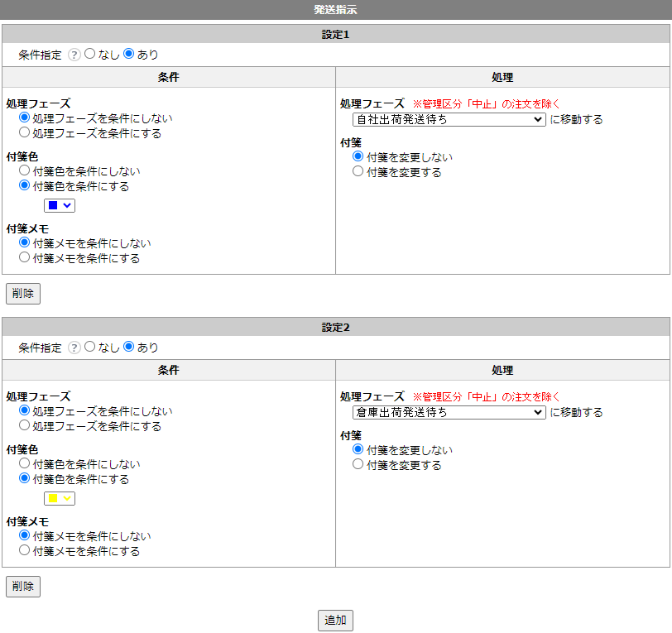672x633 pixels.
Task: Choose 付箋色を条件にしない in 設定2
Action: [25, 463]
